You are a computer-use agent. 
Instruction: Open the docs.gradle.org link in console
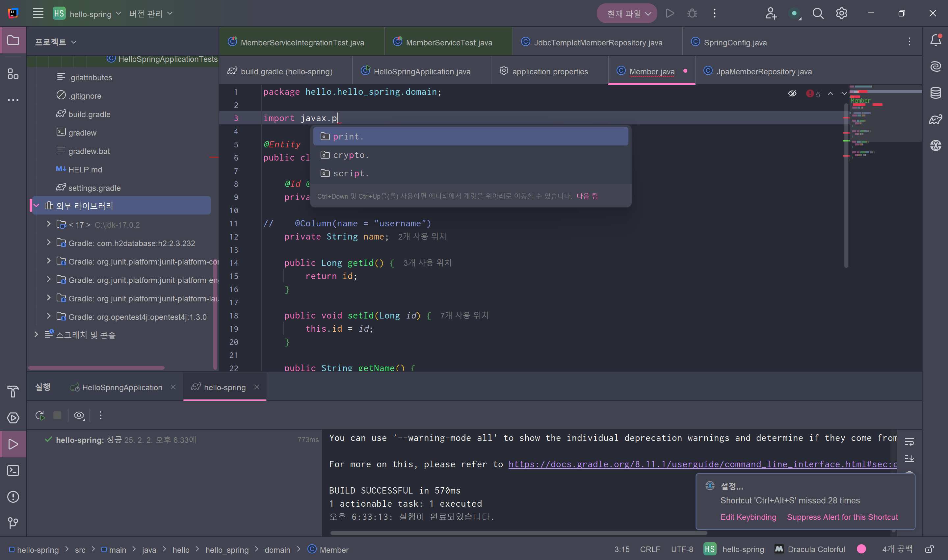click(x=702, y=464)
